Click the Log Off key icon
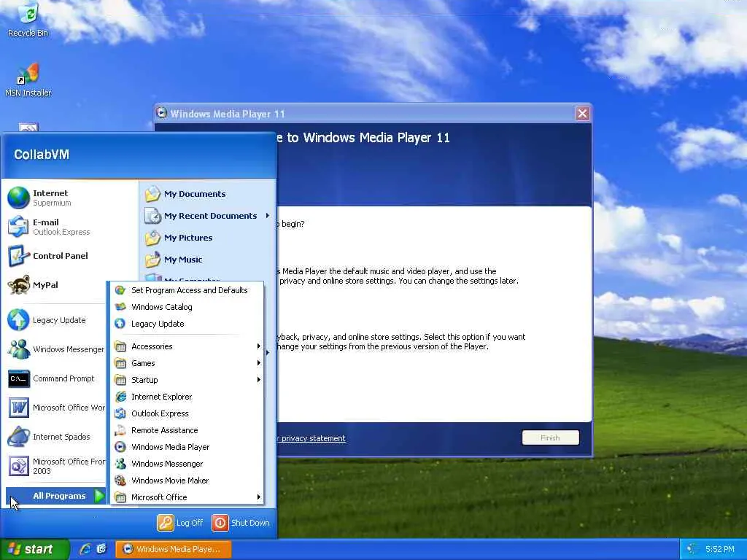The width and height of the screenshot is (747, 560). pos(166,522)
